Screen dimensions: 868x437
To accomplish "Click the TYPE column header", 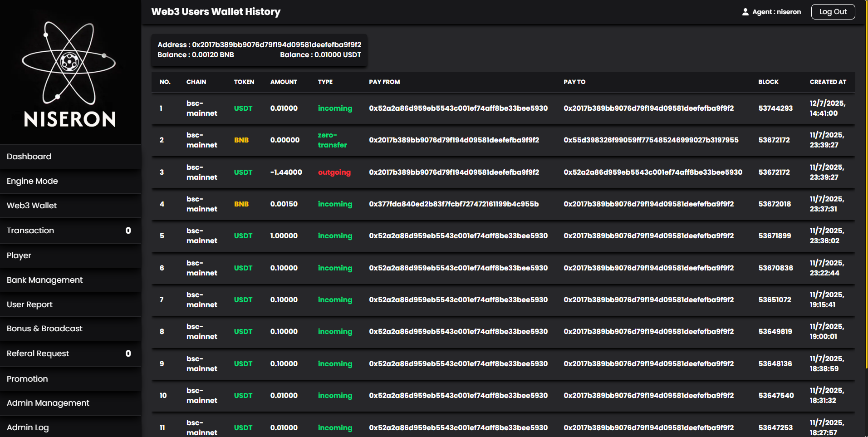I will coord(325,82).
